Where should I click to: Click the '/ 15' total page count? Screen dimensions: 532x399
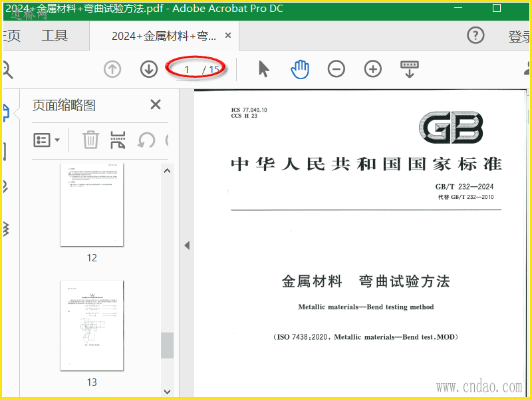coord(211,70)
